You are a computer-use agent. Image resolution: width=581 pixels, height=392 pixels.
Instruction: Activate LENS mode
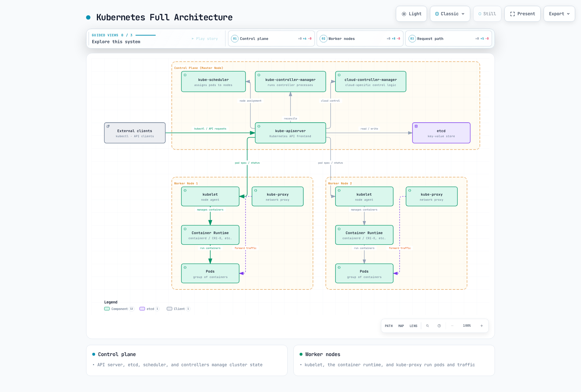(413, 326)
